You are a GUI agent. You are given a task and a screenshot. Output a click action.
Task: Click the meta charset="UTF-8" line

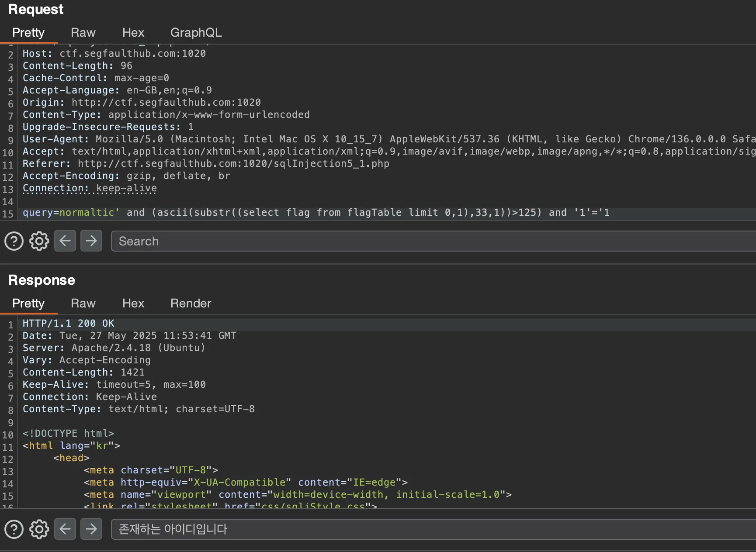151,470
